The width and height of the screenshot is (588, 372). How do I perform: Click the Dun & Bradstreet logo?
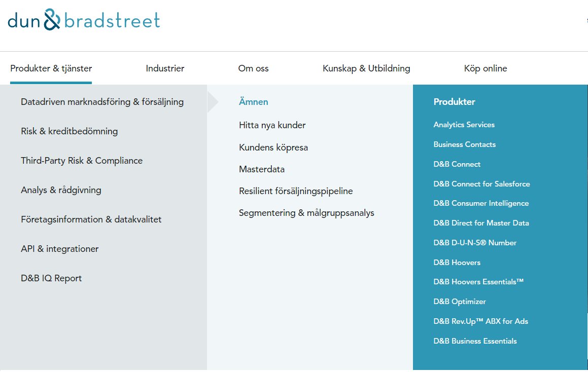(x=84, y=20)
